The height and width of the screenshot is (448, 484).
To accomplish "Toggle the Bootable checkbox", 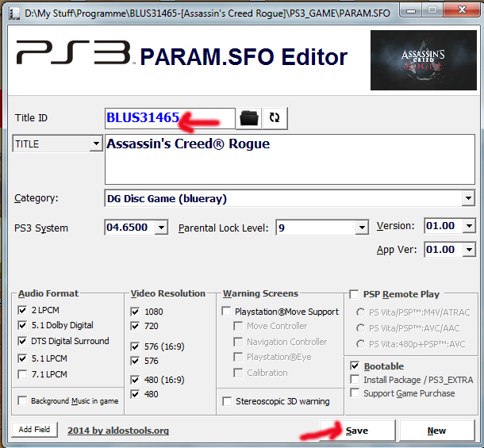I will pyautogui.click(x=355, y=366).
